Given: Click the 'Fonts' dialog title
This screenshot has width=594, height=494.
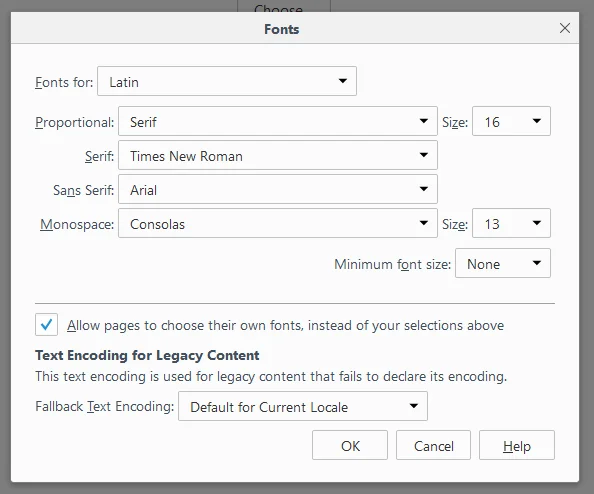Looking at the screenshot, I should [281, 29].
